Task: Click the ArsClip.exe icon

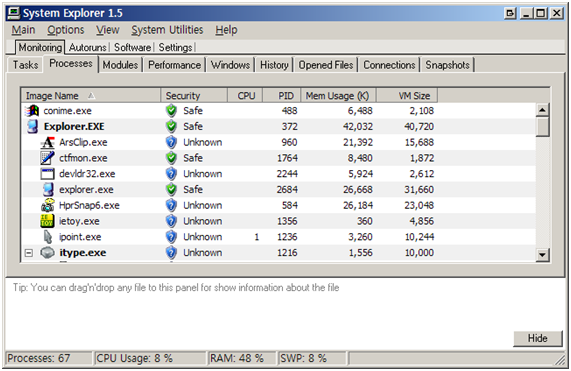Action: click(x=47, y=142)
